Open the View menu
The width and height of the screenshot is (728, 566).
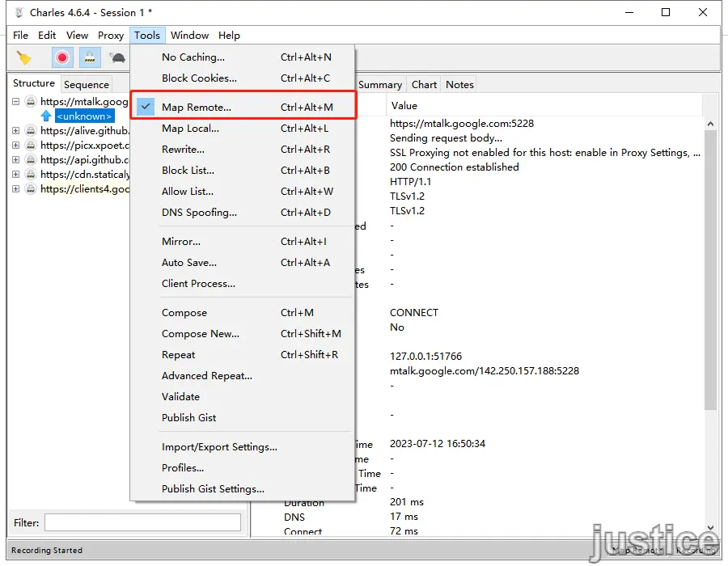coord(77,36)
